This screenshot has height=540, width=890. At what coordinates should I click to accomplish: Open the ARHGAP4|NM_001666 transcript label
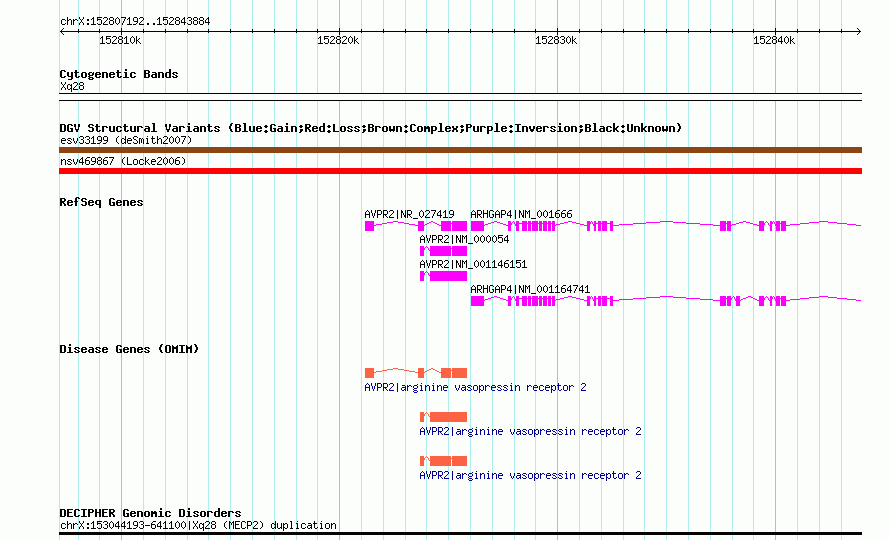(x=521, y=214)
